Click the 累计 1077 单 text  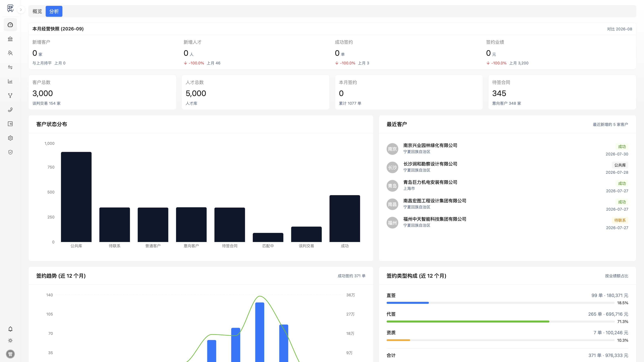pos(350,103)
